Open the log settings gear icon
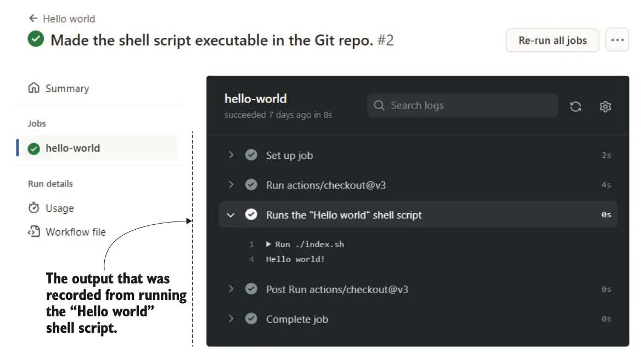 click(605, 106)
